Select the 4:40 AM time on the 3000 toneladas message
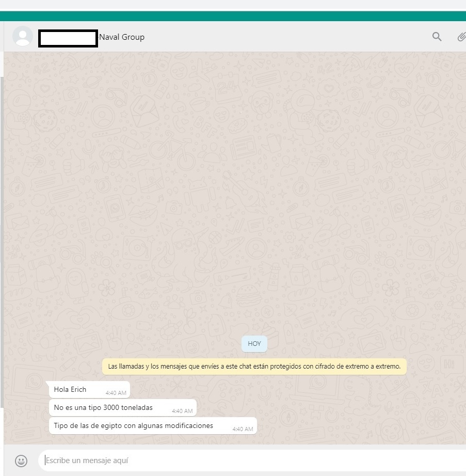466x476 pixels. click(x=182, y=411)
